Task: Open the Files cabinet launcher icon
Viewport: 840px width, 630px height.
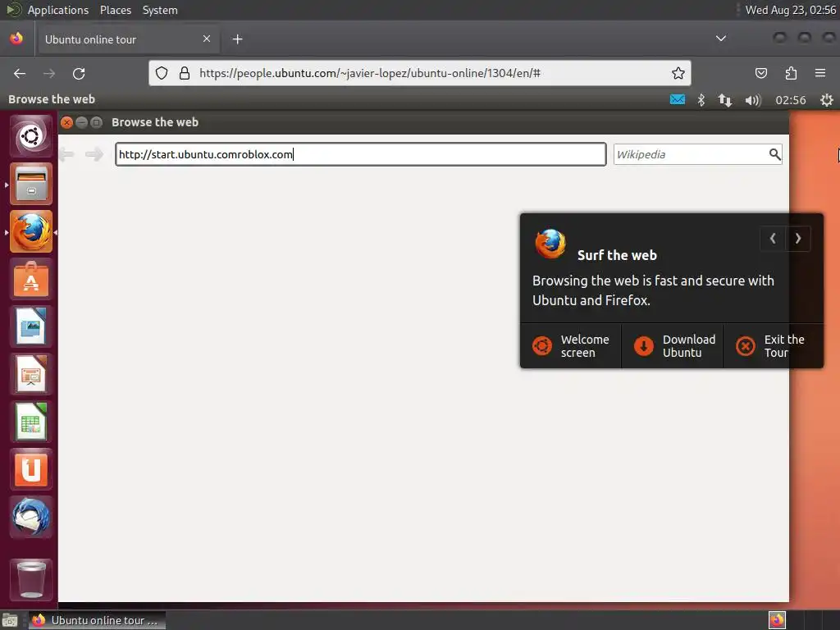Action: click(31, 184)
